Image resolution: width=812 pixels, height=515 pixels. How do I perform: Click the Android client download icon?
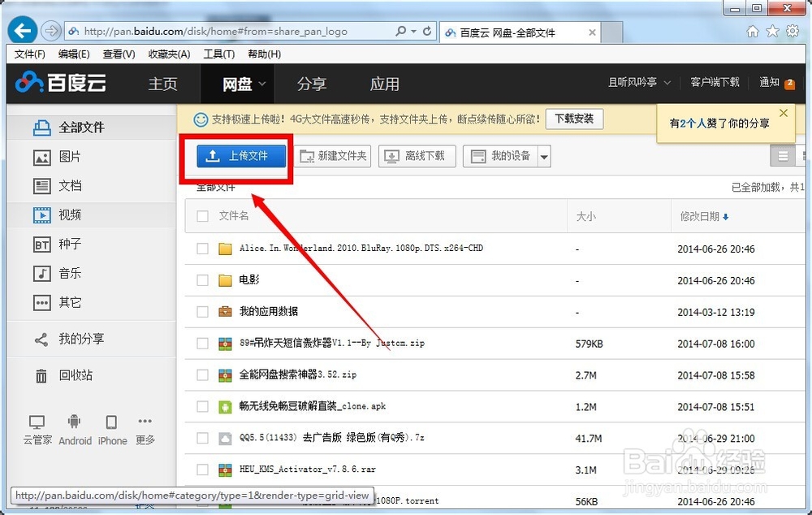click(75, 422)
